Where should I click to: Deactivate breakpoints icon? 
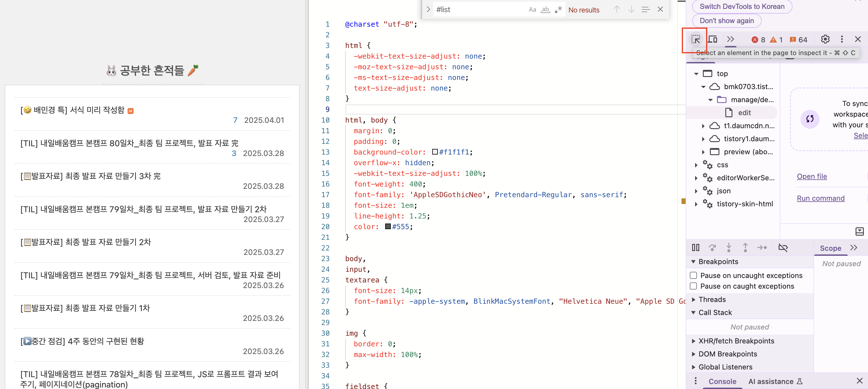coord(783,248)
